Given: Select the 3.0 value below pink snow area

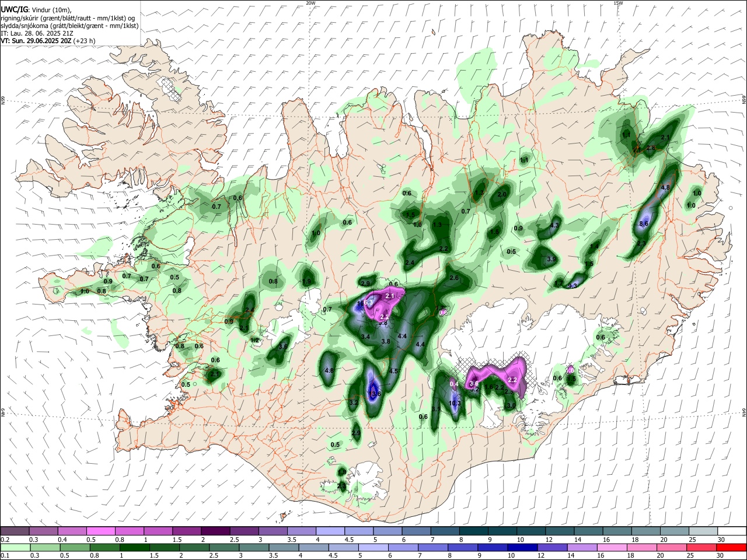Looking at the screenshot, I should pyautogui.click(x=511, y=405).
